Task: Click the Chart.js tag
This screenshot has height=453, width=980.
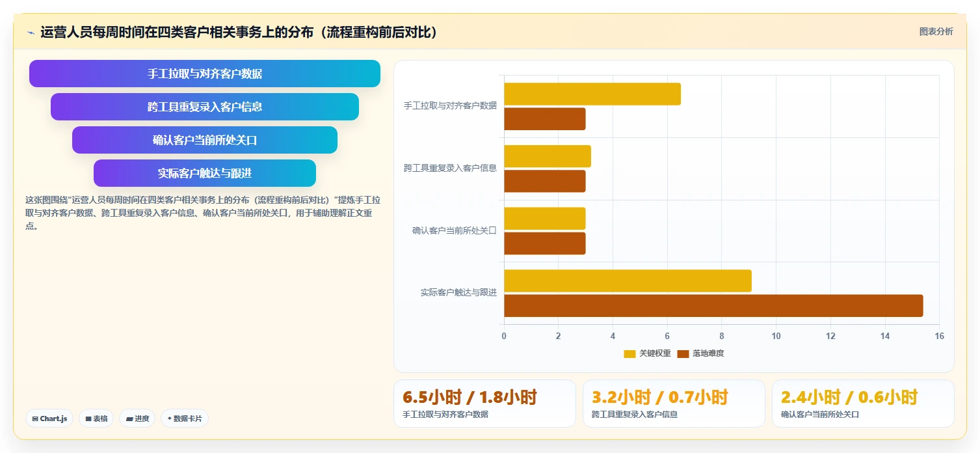Action: (x=49, y=419)
